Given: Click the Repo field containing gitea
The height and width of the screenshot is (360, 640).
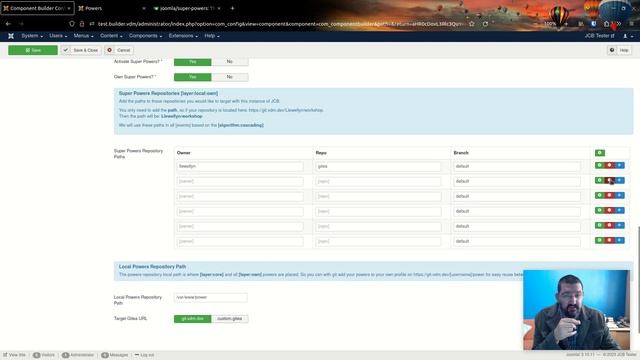Looking at the screenshot, I should [x=378, y=167].
